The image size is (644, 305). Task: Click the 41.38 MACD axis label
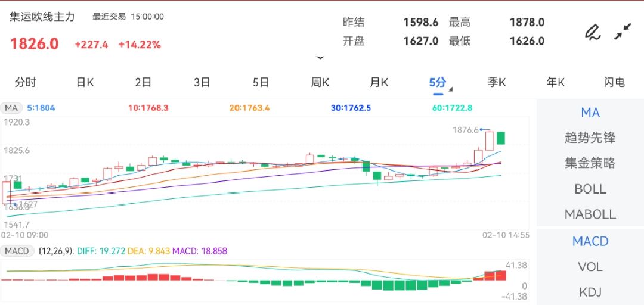pyautogui.click(x=516, y=265)
